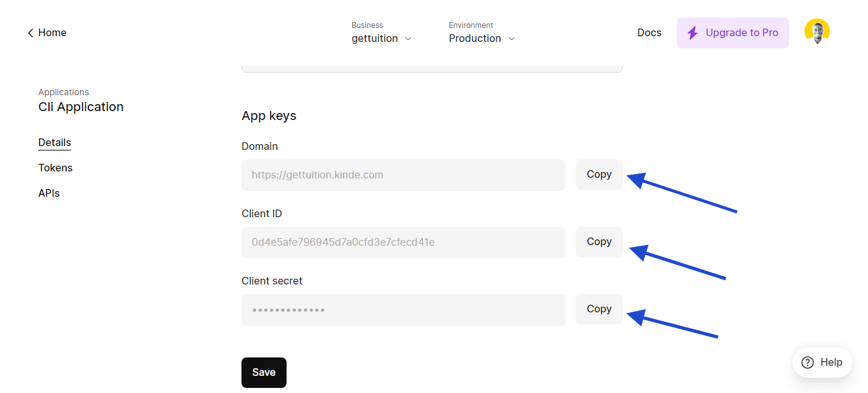Image resolution: width=868 pixels, height=393 pixels.
Task: Copy the Domain value
Action: pyautogui.click(x=599, y=175)
